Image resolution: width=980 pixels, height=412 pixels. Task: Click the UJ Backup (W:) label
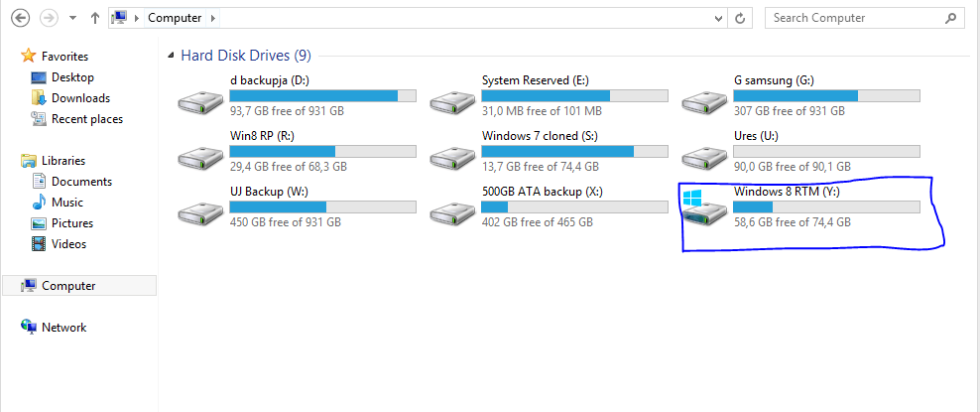coord(270,192)
